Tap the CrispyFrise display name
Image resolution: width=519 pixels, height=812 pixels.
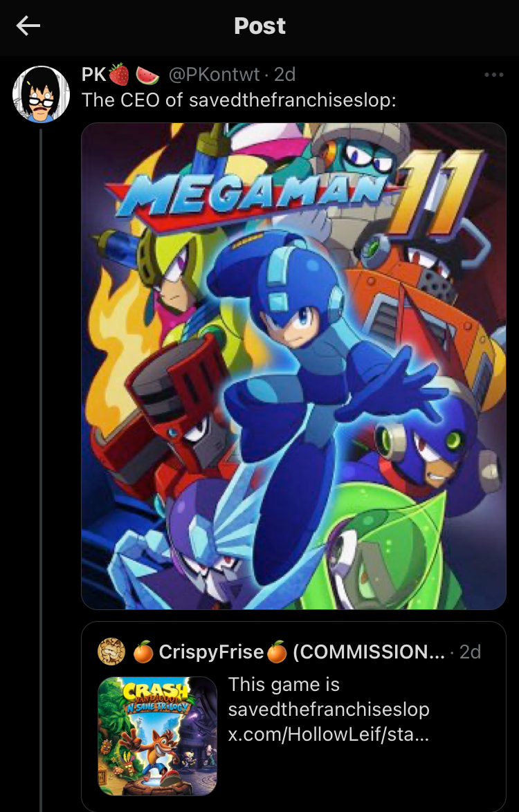211,652
